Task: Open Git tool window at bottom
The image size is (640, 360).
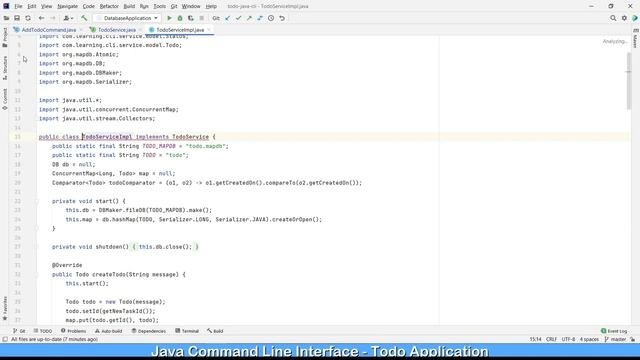Action: (x=19, y=331)
